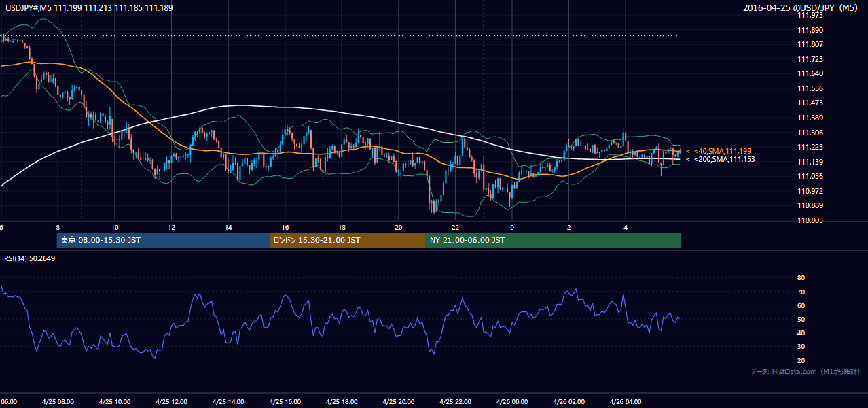Click the 4/25 08:00 time axis label
868x408 pixels.
tap(57, 401)
